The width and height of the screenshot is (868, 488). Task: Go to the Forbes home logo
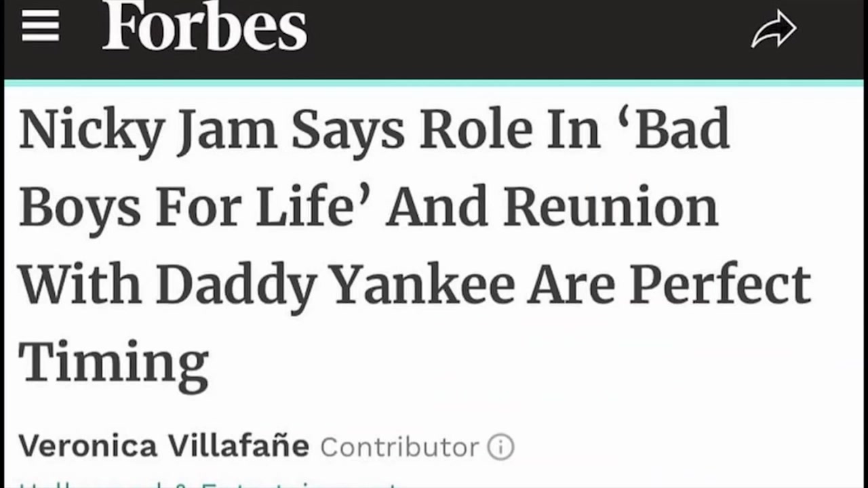204,26
